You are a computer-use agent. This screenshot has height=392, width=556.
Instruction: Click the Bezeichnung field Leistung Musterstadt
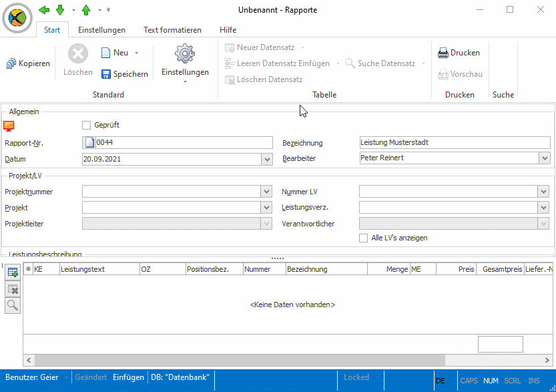coord(455,143)
